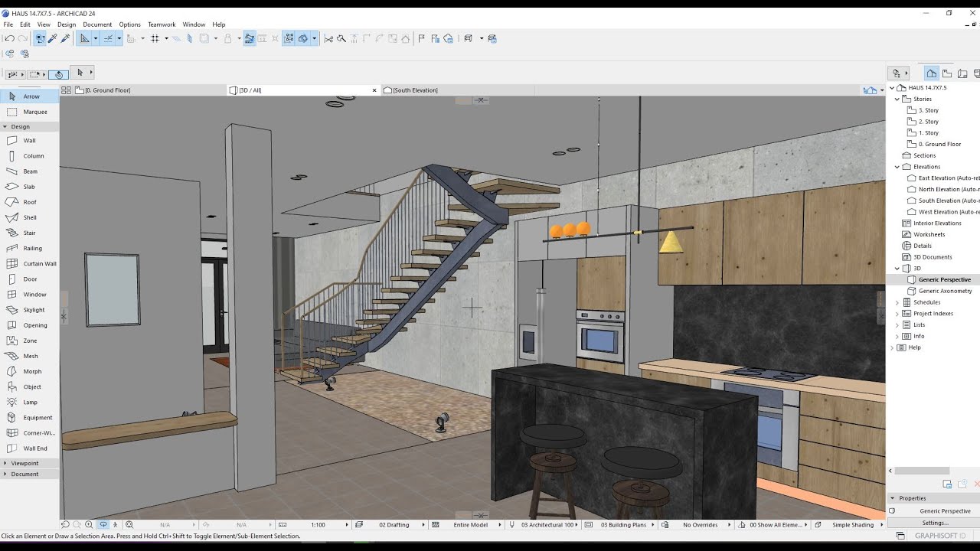The image size is (980, 551).
Task: Select the Door tool
Action: pyautogui.click(x=30, y=279)
